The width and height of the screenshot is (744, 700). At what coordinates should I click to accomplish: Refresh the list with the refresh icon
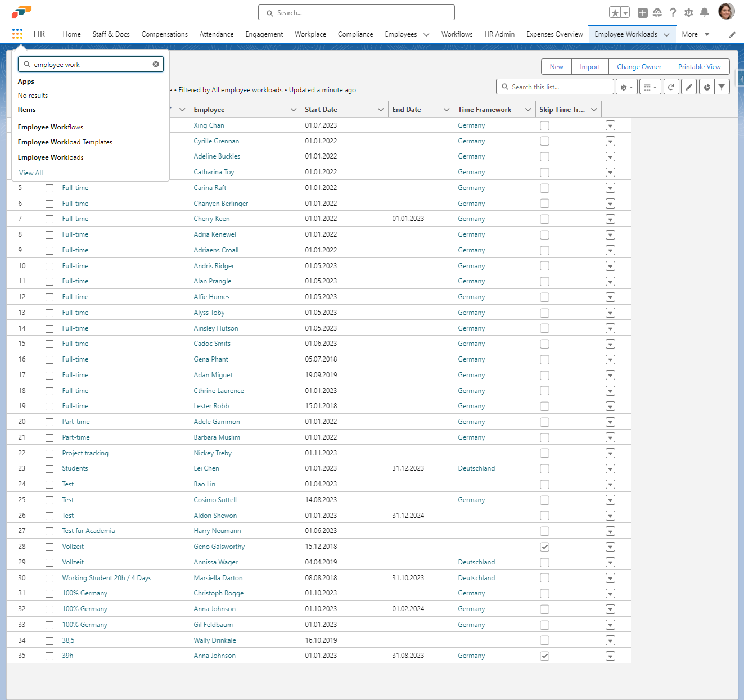pos(670,87)
